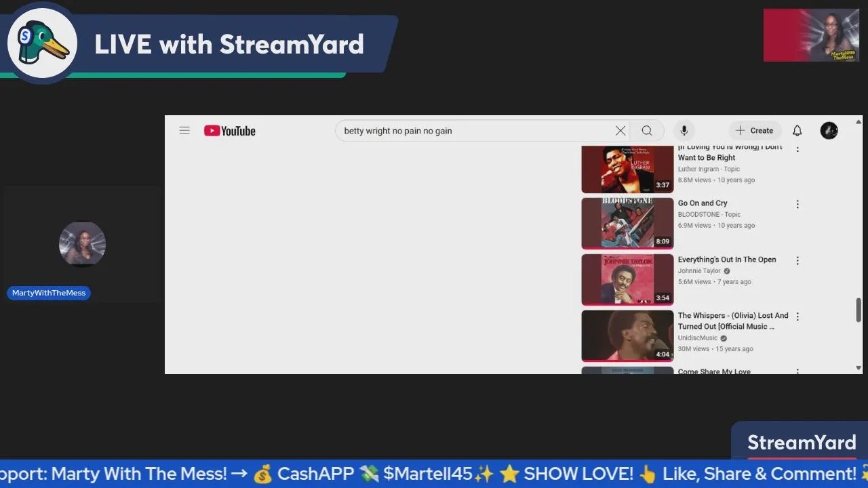
Task: Open the YouTube hamburger guide menu
Action: tap(184, 131)
